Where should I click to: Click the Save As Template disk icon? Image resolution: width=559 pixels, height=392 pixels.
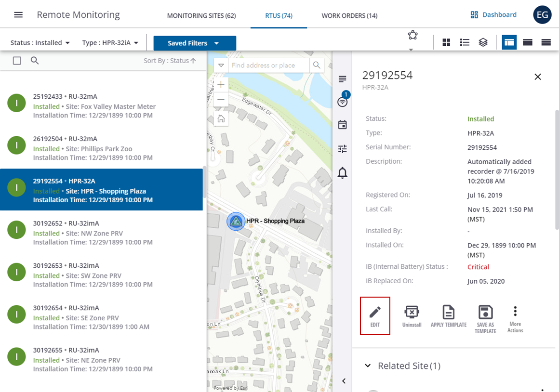coord(485,313)
